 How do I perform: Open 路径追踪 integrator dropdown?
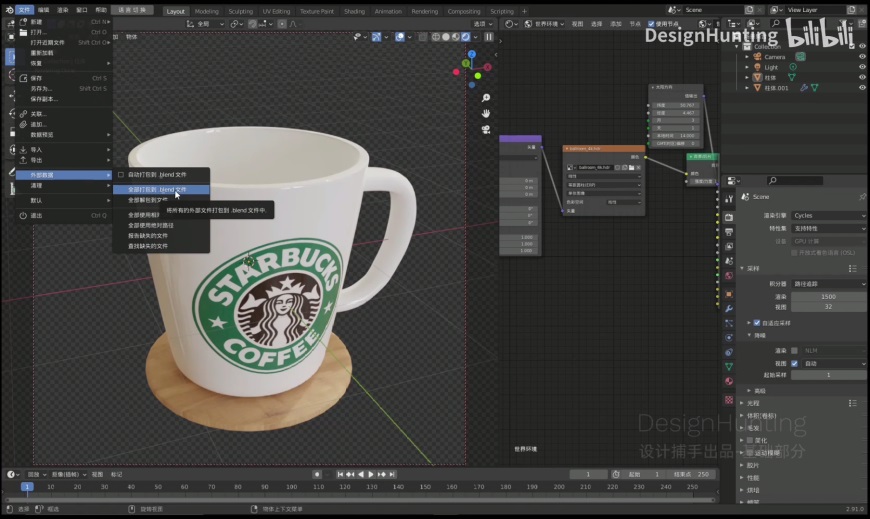(x=828, y=284)
